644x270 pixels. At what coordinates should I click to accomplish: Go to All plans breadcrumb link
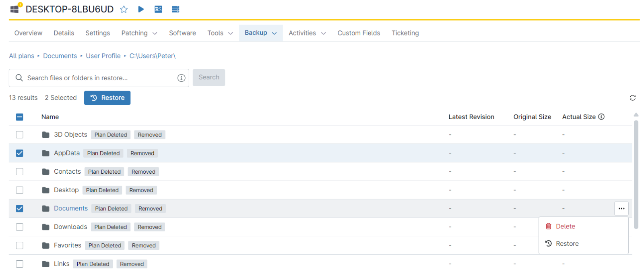tap(22, 56)
